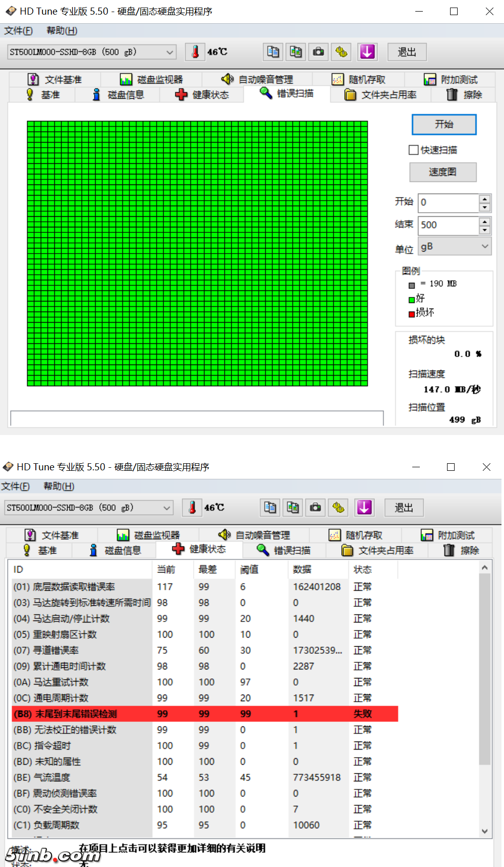Click camera icon in bottom window toolbar
504x867 pixels.
316,508
